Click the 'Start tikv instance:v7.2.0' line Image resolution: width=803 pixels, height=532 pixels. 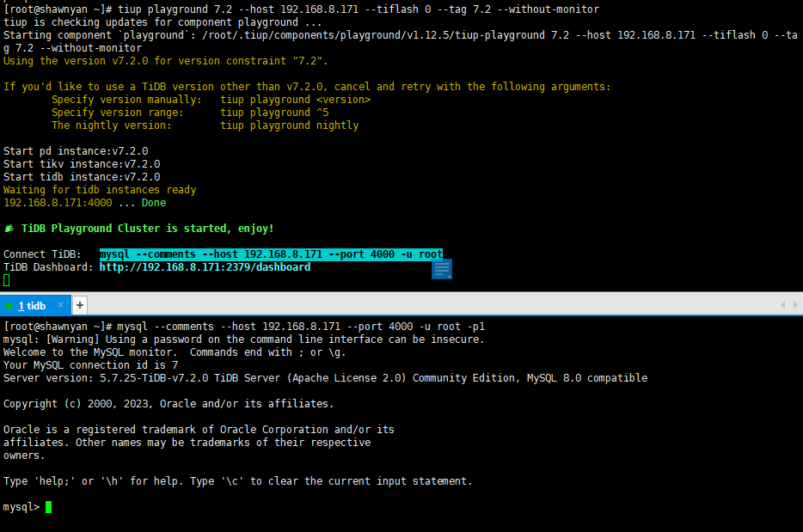pyautogui.click(x=82, y=164)
